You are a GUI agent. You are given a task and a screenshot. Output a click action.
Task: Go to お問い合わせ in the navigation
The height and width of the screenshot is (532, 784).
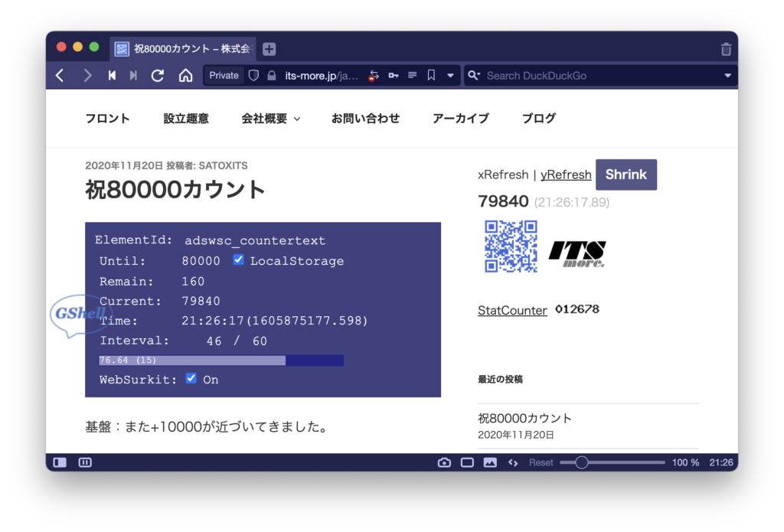click(365, 119)
